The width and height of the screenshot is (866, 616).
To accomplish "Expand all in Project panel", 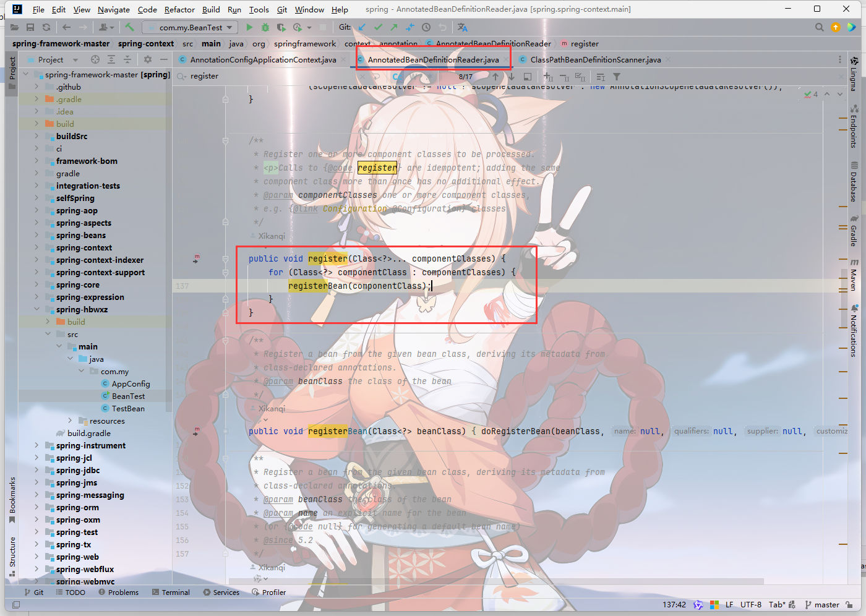I will click(111, 59).
